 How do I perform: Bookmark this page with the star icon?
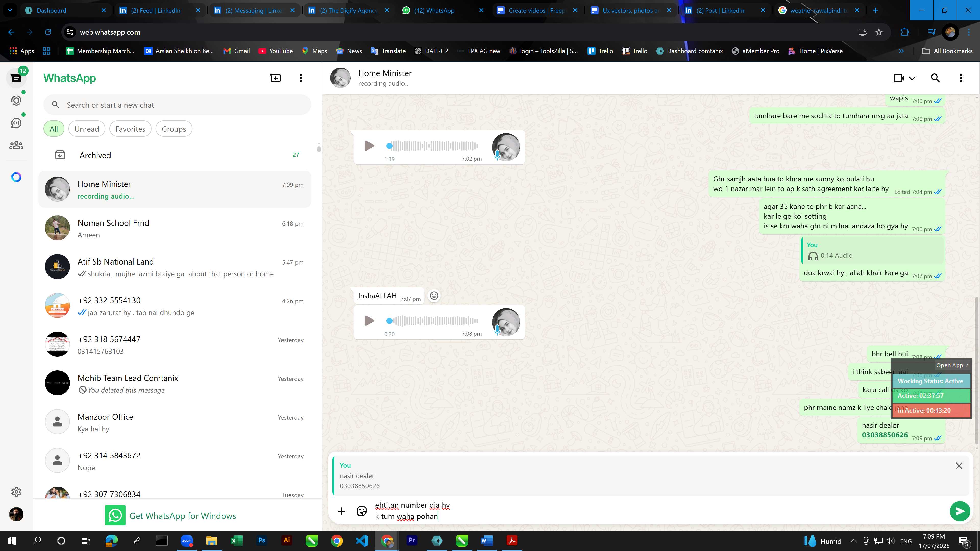879,32
